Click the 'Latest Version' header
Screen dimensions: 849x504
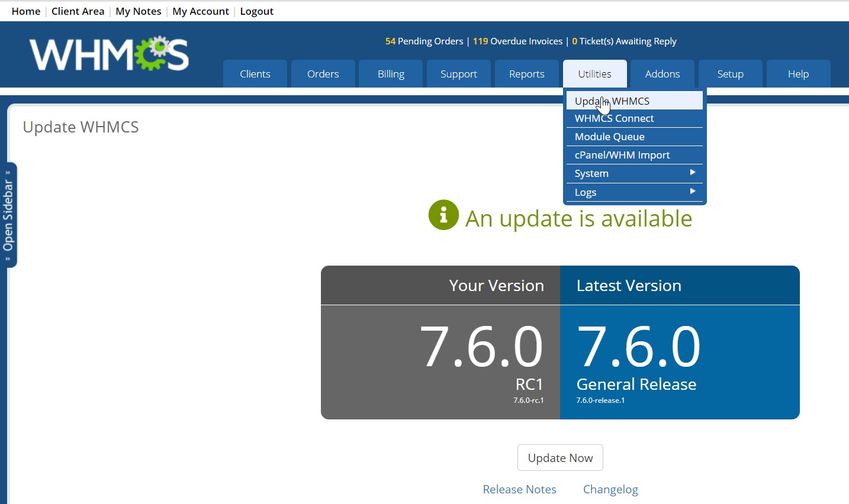629,286
